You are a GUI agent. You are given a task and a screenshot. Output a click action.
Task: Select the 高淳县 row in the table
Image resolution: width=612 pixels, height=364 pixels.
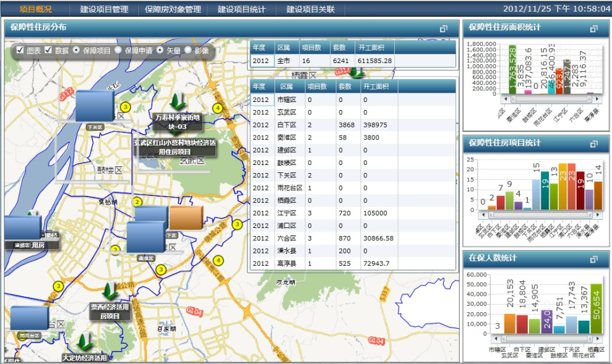tap(353, 263)
